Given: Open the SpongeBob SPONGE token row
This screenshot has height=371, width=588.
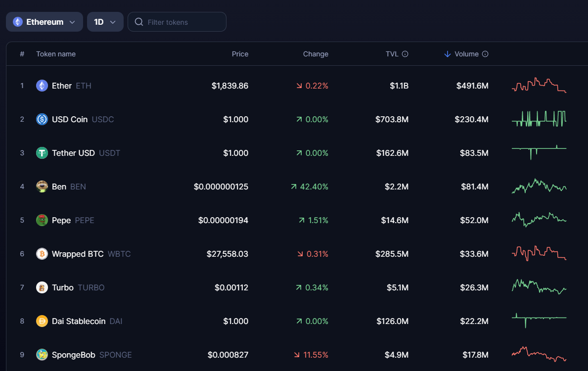Looking at the screenshot, I should pyautogui.click(x=297, y=355).
